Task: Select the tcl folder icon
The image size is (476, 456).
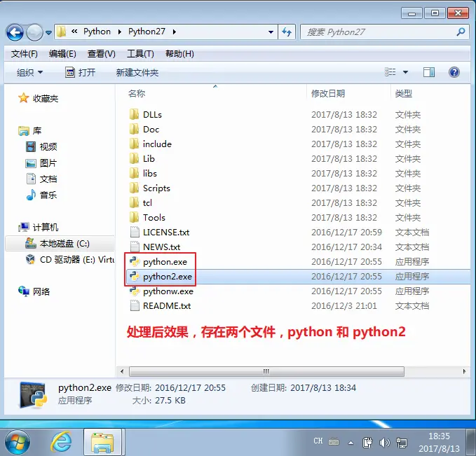Action: 134,202
